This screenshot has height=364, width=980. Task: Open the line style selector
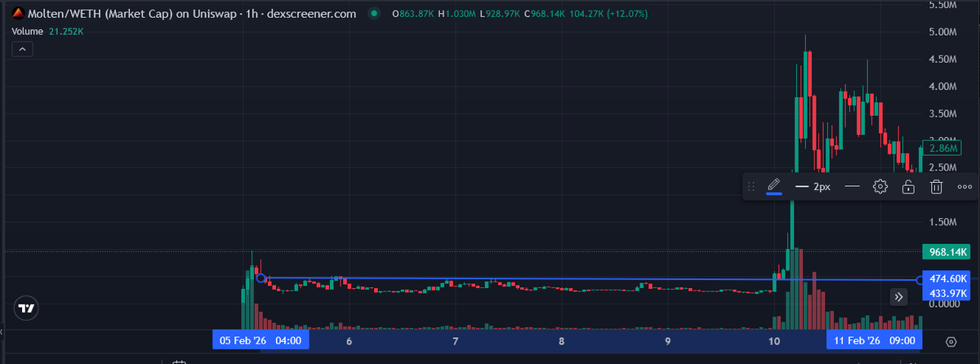852,187
